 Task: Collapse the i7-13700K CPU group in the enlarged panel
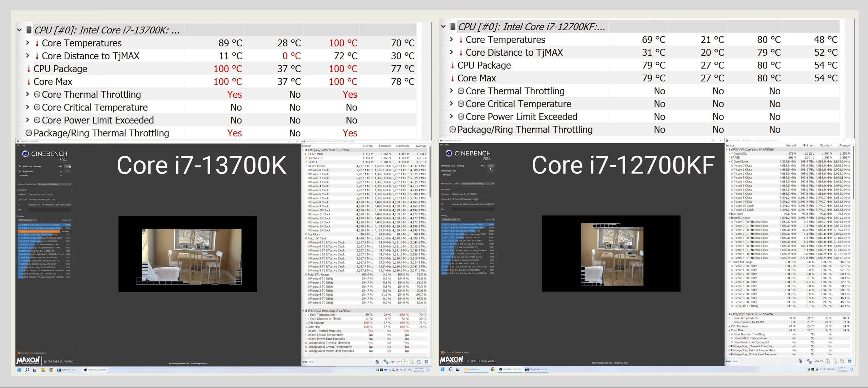coord(19,30)
